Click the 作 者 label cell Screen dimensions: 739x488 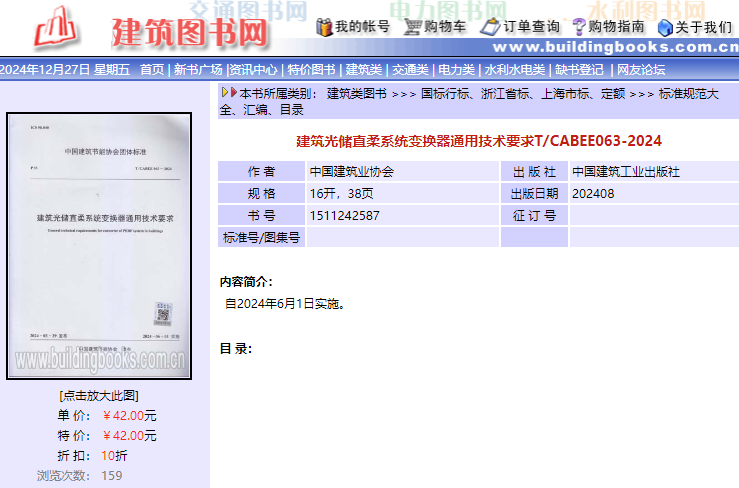pyautogui.click(x=261, y=171)
